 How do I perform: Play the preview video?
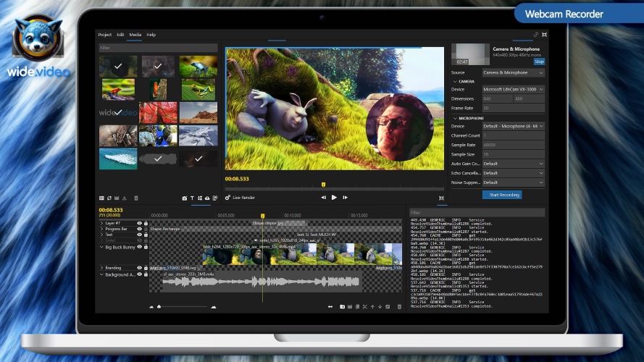point(334,198)
